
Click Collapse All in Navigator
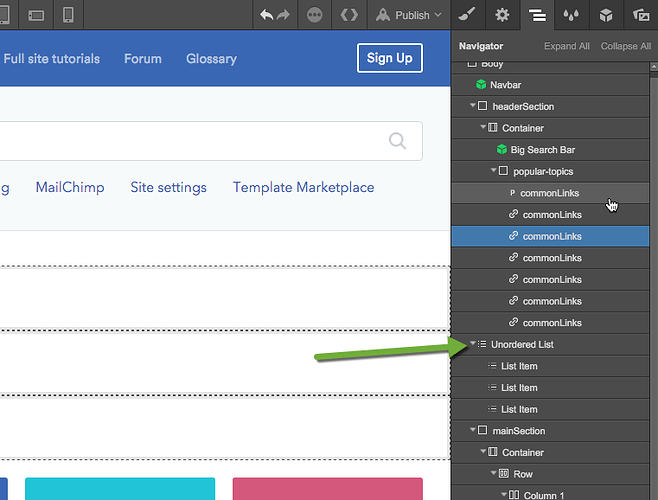[626, 46]
